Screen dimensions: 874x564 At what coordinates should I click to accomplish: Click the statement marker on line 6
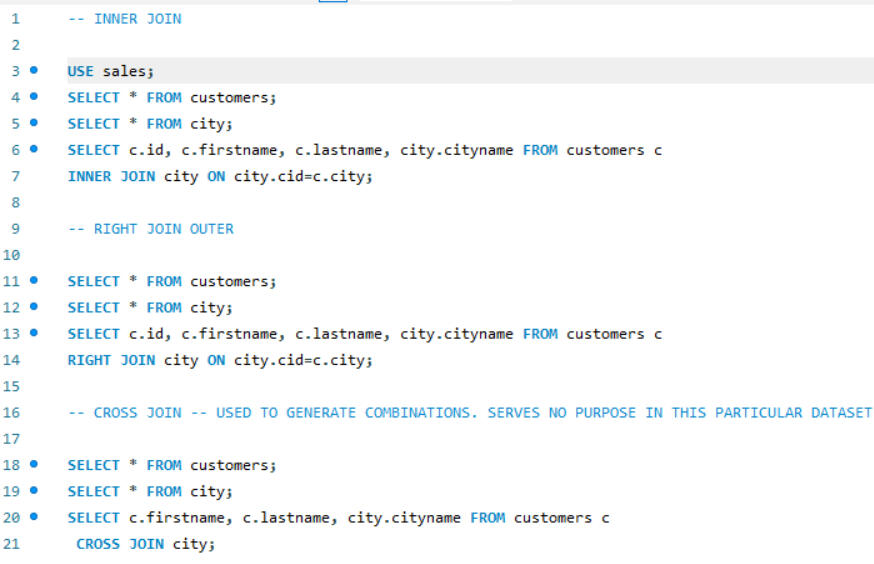click(x=35, y=150)
